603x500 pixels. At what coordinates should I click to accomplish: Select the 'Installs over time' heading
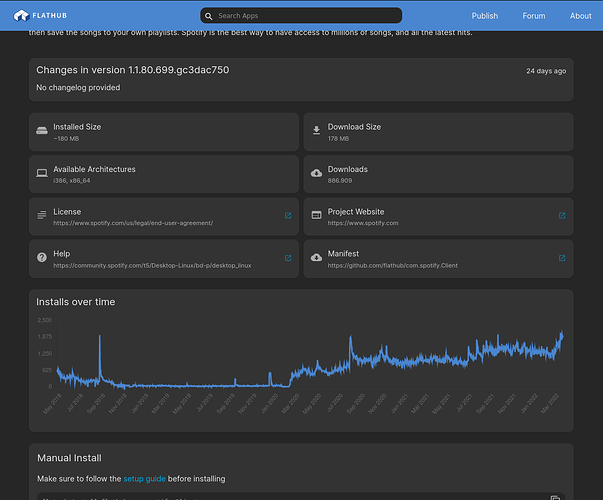coord(75,302)
